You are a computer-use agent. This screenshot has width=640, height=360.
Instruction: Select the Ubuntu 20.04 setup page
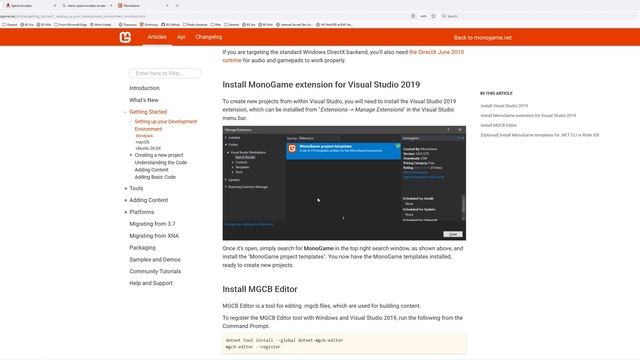(x=148, y=148)
